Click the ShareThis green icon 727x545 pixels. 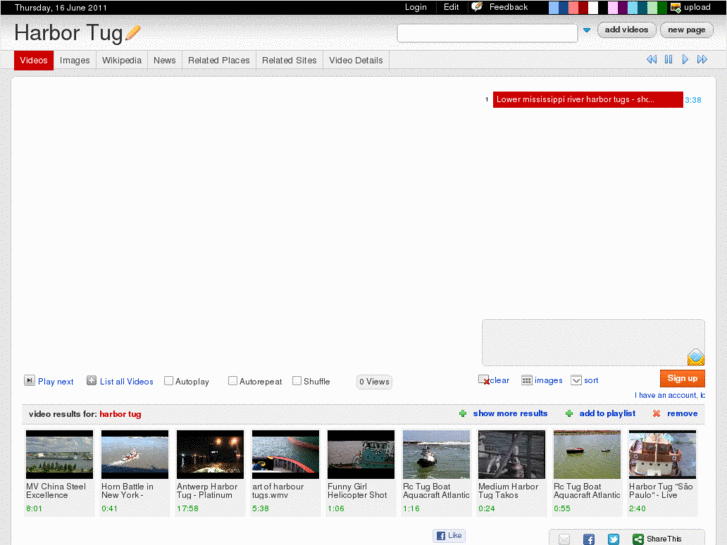click(x=638, y=539)
